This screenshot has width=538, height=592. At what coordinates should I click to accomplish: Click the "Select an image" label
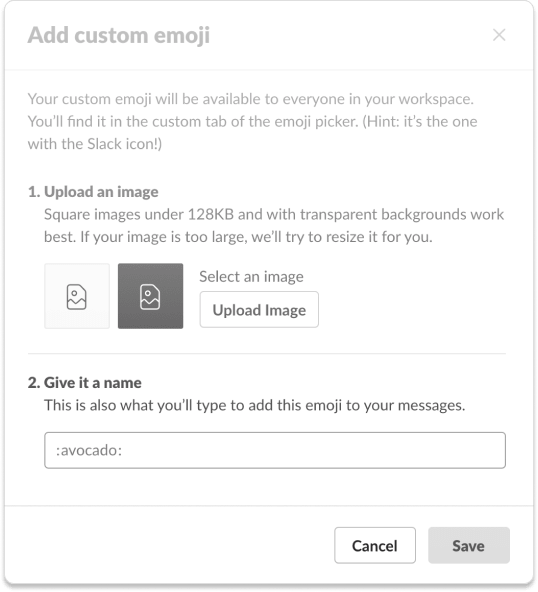tap(251, 277)
